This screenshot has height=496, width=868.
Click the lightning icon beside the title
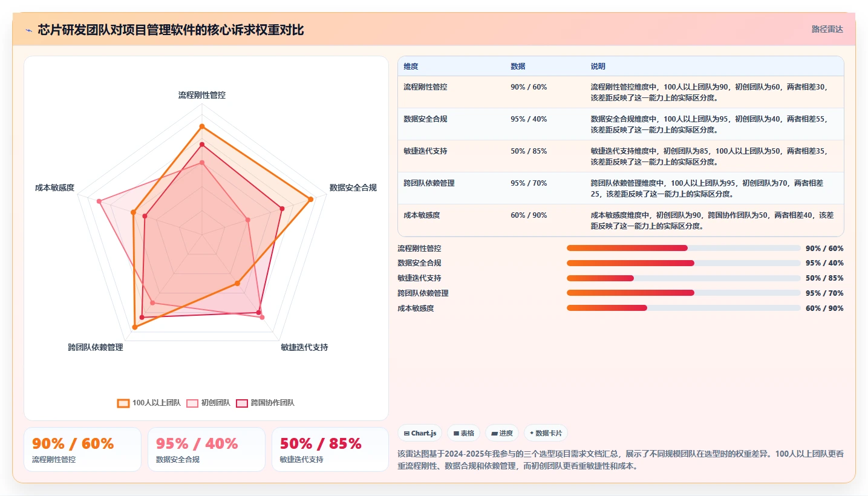point(28,30)
